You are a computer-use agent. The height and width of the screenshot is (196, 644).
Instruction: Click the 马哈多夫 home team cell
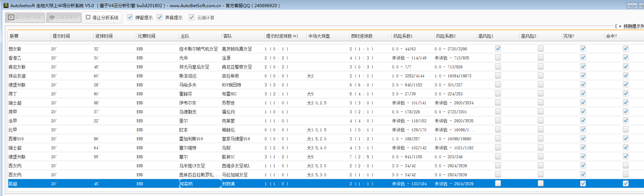click(x=188, y=85)
